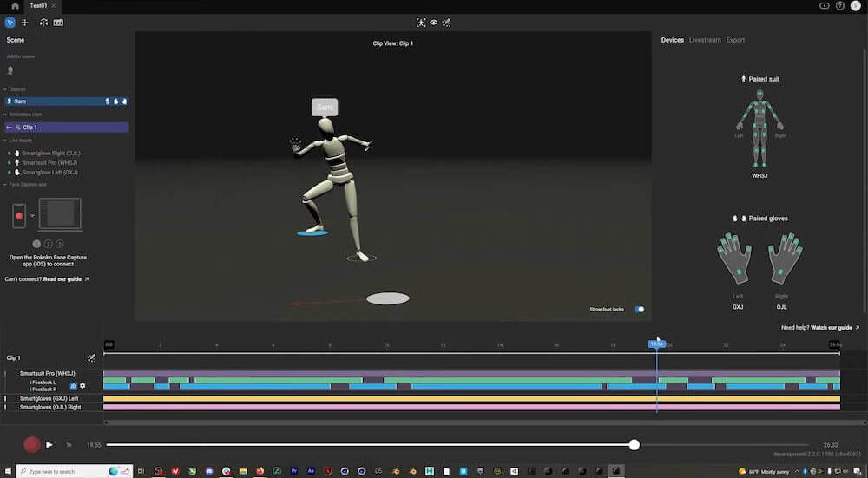Viewport: 868px width, 478px height.
Task: Select the pointer selection tool
Action: pos(10,23)
